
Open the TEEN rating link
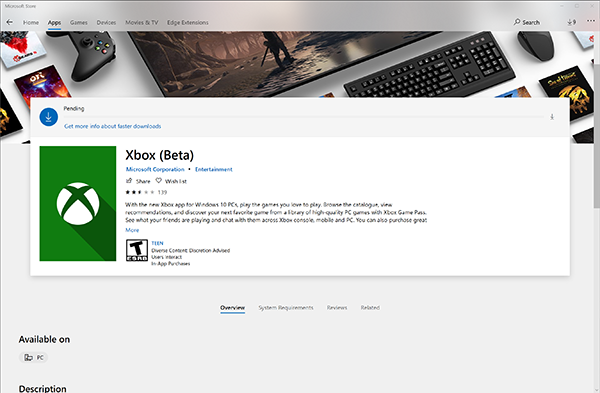coord(157,243)
